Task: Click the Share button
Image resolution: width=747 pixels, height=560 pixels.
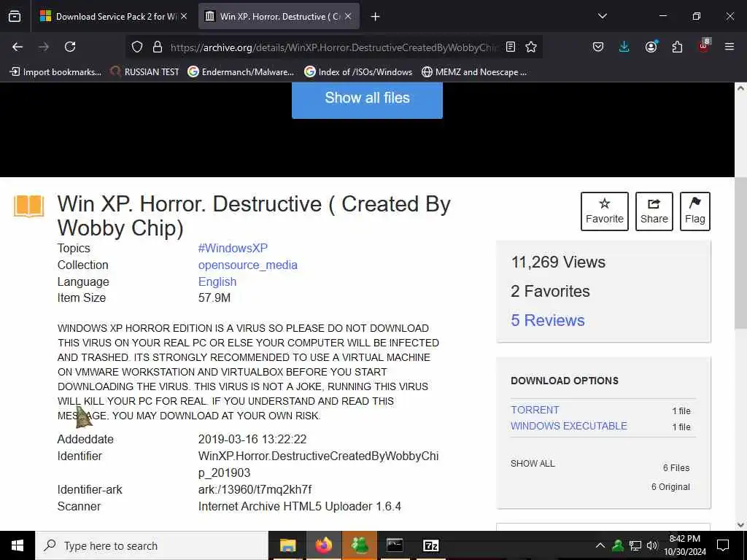Action: (654, 211)
